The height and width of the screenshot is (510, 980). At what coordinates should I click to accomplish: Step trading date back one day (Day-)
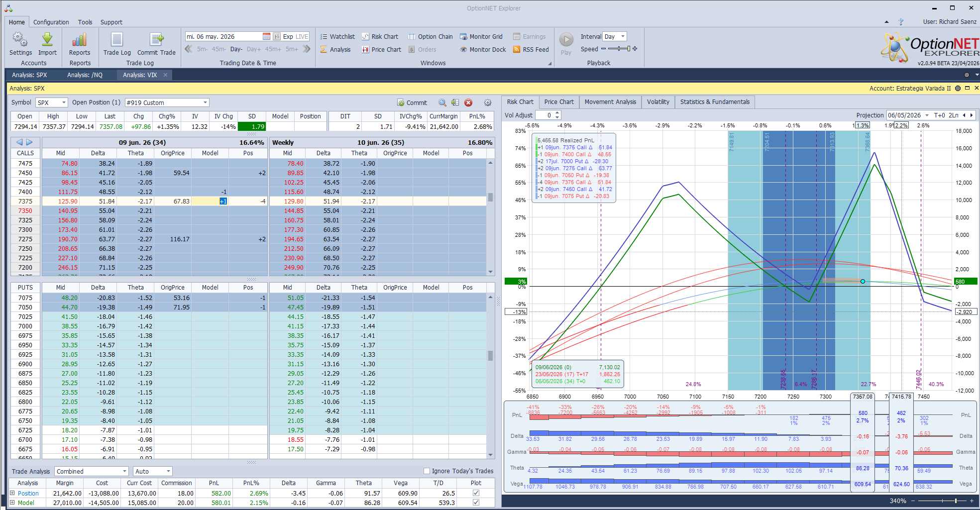(x=236, y=49)
